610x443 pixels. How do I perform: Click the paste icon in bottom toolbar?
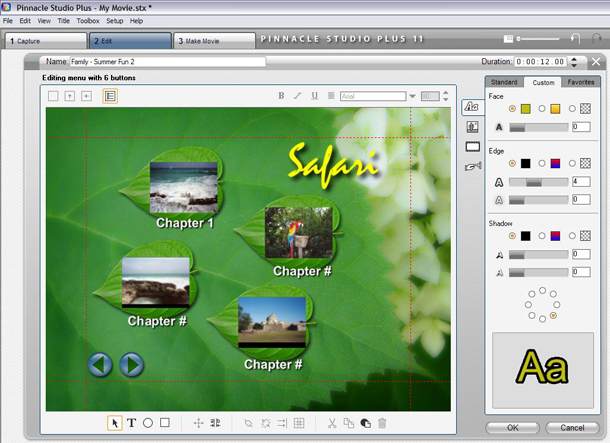366,423
